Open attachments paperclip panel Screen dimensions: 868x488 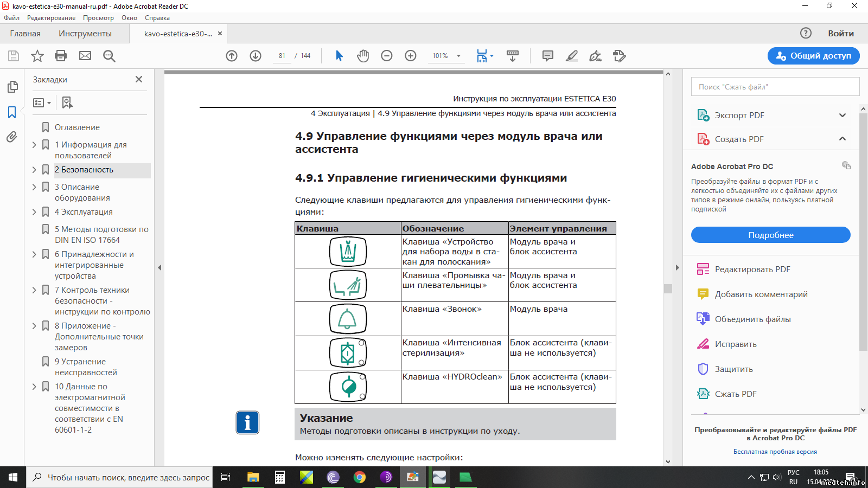coord(12,137)
